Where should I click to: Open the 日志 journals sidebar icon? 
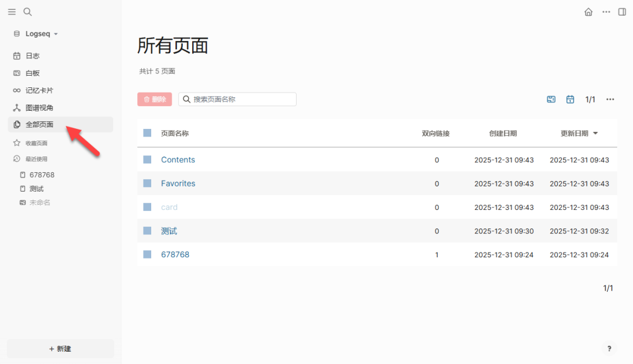tap(32, 56)
